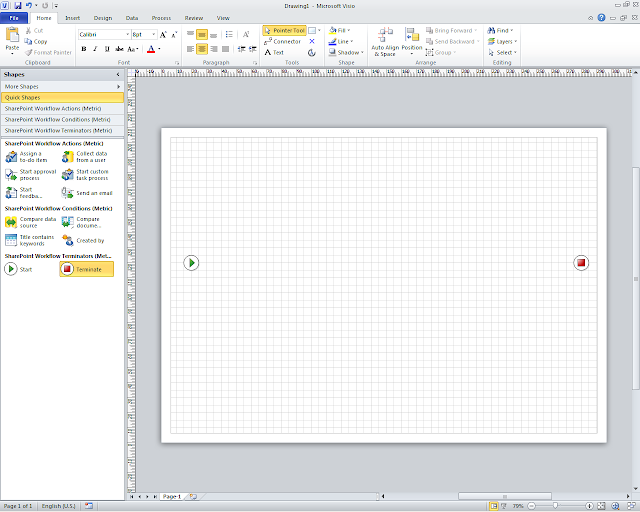
Task: Click the Start shape on the canvas
Action: (191, 263)
